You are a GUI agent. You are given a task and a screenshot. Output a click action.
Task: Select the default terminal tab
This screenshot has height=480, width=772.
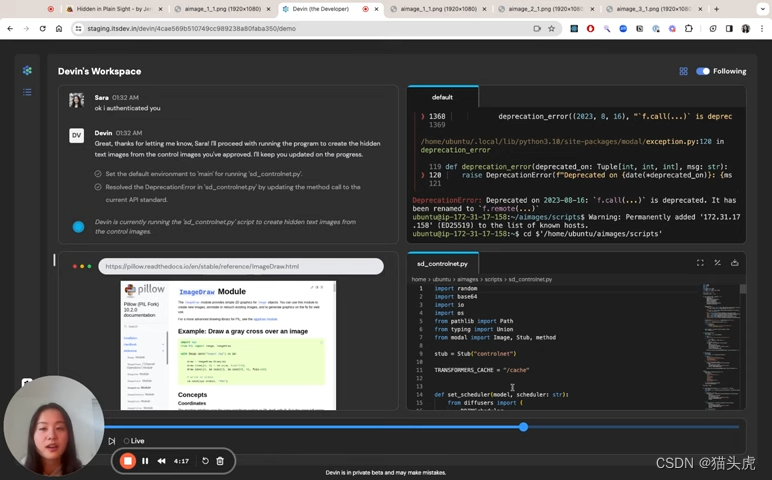[442, 97]
